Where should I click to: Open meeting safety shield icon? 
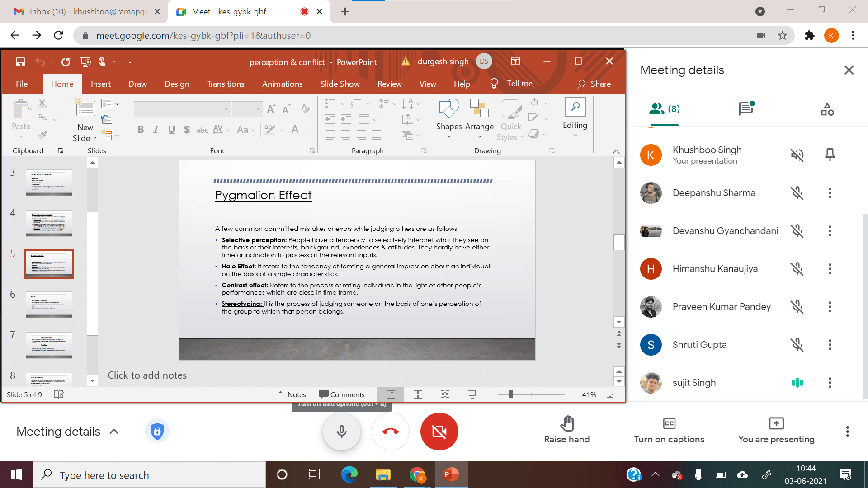157,431
